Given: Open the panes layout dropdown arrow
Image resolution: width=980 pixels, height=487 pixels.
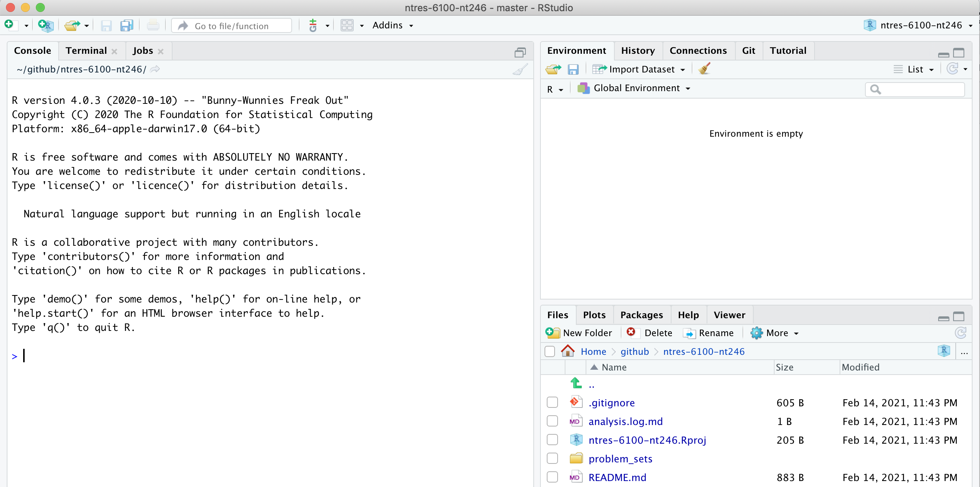Looking at the screenshot, I should pos(362,26).
